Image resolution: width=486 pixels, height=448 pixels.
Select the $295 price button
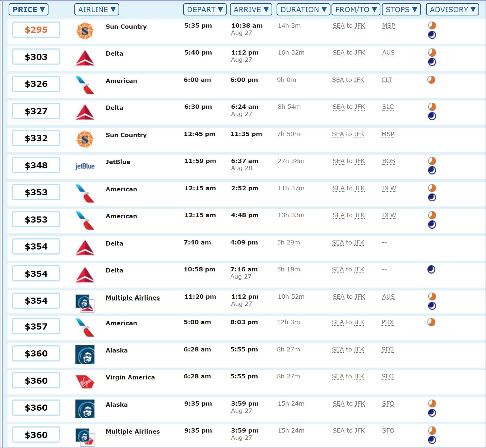pyautogui.click(x=36, y=30)
